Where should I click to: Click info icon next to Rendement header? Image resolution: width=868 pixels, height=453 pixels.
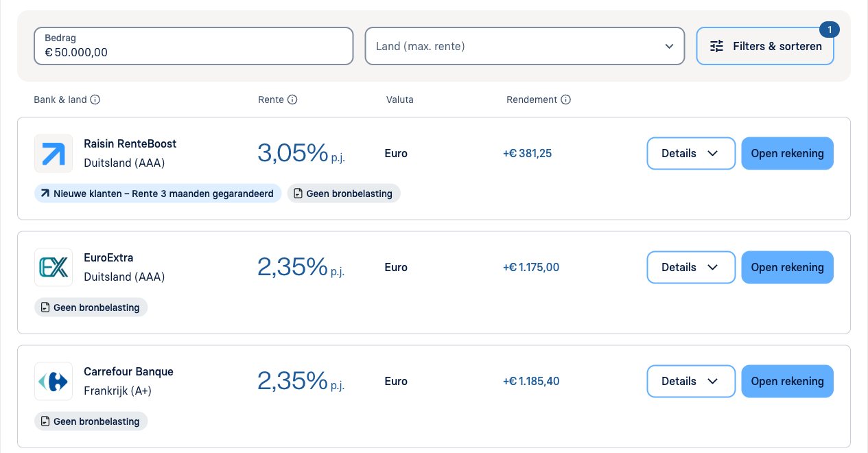(x=565, y=100)
